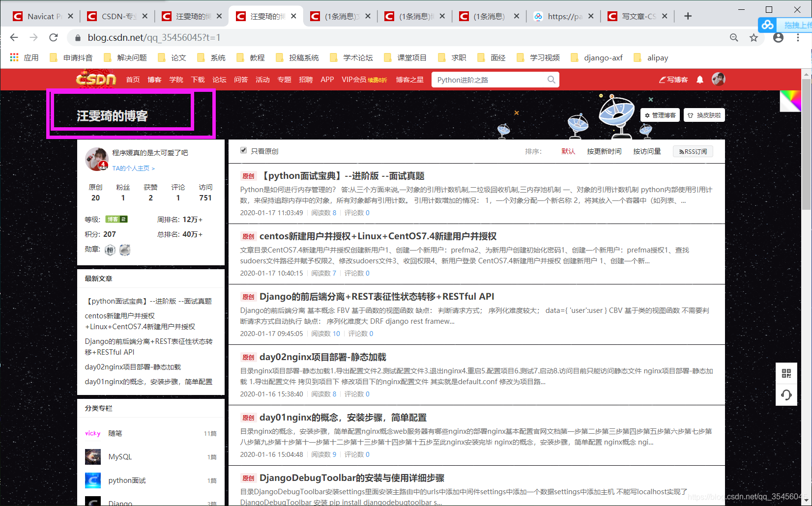Click the CSDN logo
The height and width of the screenshot is (506, 812).
[x=96, y=79]
